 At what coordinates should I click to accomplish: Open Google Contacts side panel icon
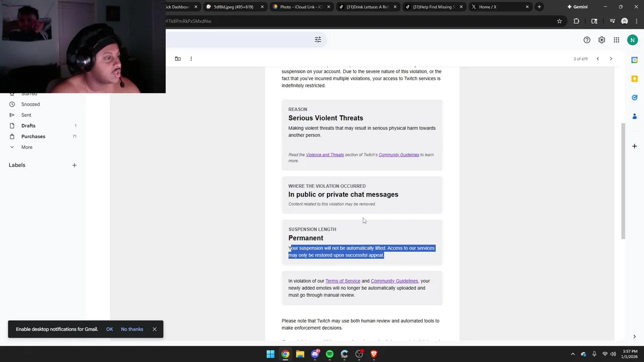(x=634, y=116)
